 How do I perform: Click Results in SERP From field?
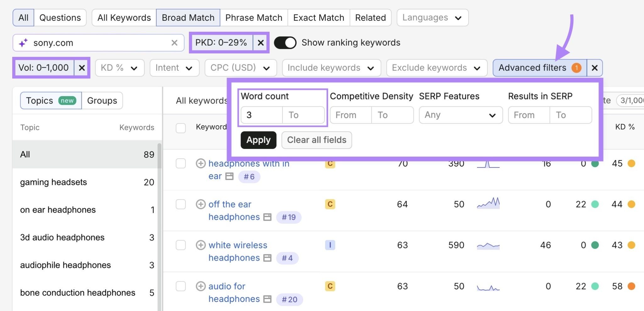coord(529,115)
